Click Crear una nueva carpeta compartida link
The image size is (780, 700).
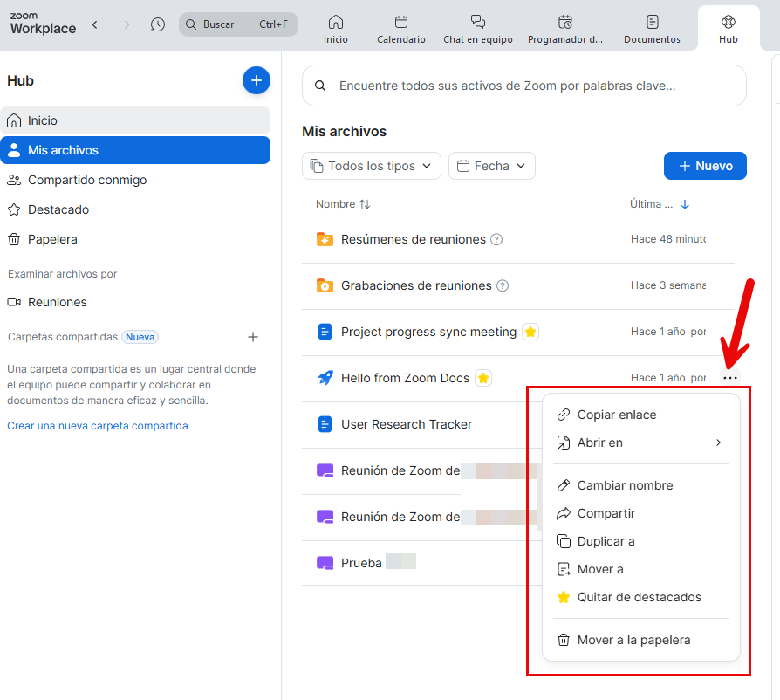pyautogui.click(x=98, y=426)
